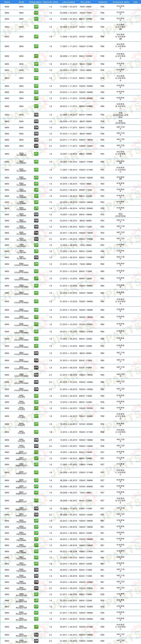141x644 pixels.
Task: Select the '11.2007 -> 11.2013' production years cell
Action: coord(69,47)
